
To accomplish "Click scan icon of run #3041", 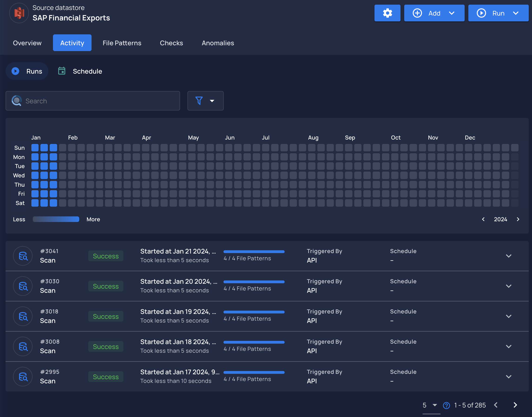I will click(x=23, y=256).
